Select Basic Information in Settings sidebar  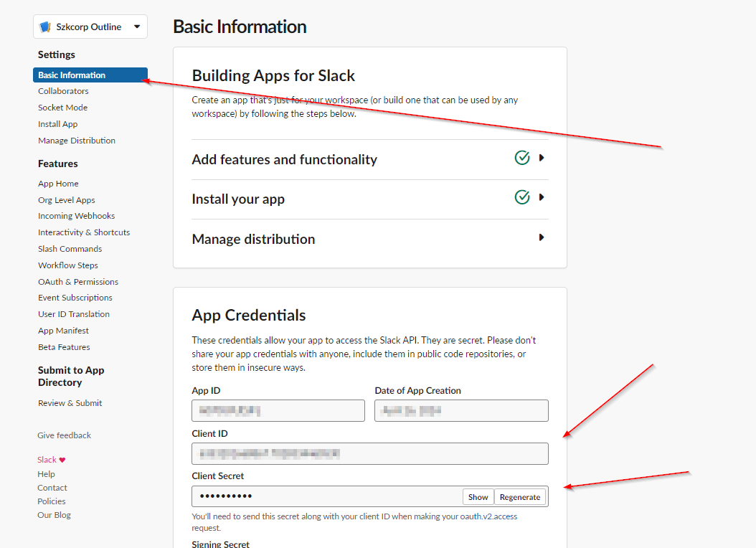click(90, 75)
